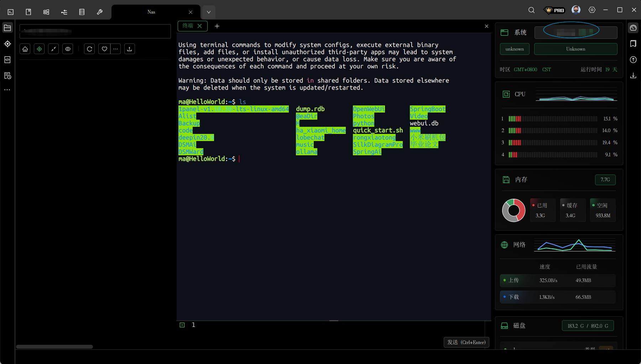The image size is (641, 364).
Task: Toggle the green locate target icon in file toolbar
Action: coord(39,49)
